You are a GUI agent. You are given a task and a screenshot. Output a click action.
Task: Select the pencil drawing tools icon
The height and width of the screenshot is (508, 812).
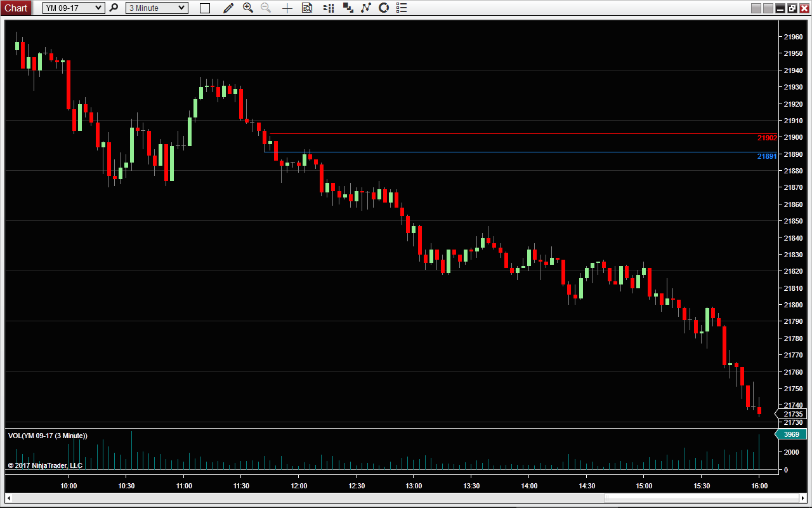click(x=228, y=8)
